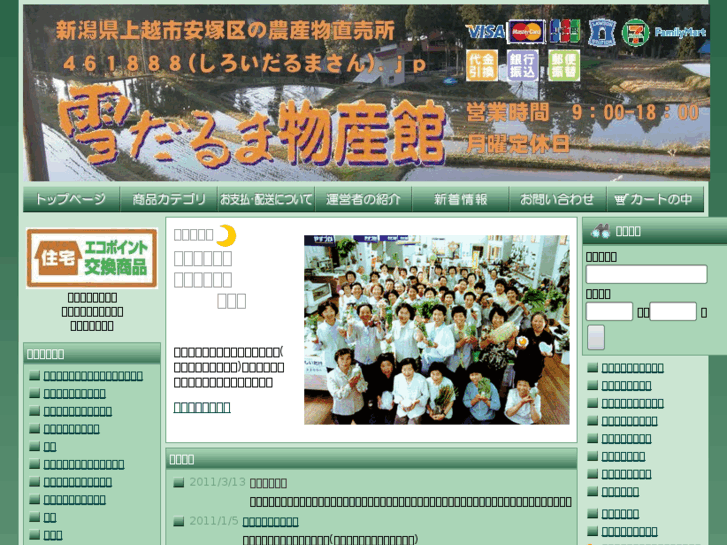Open the トップページ menu item
This screenshot has height=545, width=727.
pyautogui.click(x=71, y=199)
